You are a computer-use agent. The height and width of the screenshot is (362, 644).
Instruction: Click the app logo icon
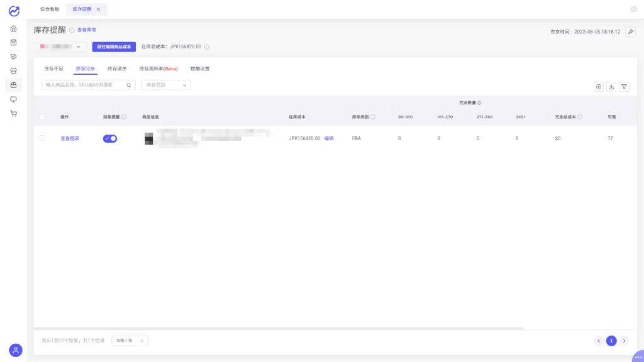click(x=14, y=11)
